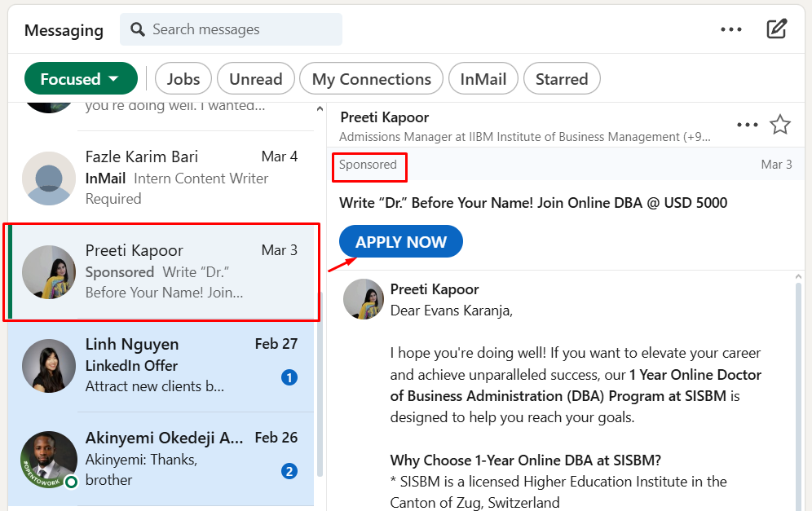
Task: Click the Feb 26 date on Akinyemi's row
Action: coord(276,438)
